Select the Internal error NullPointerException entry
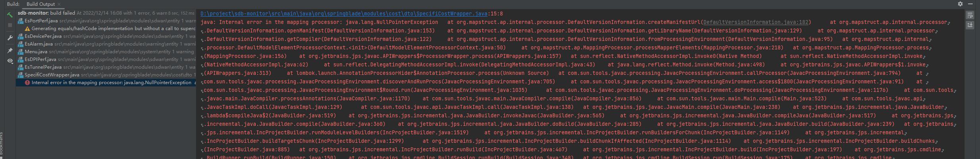Image resolution: width=980 pixels, height=159 pixels. [x=106, y=83]
